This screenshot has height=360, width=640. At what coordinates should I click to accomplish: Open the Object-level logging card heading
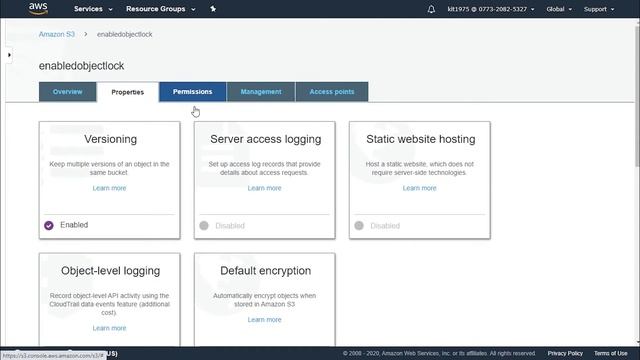click(111, 271)
